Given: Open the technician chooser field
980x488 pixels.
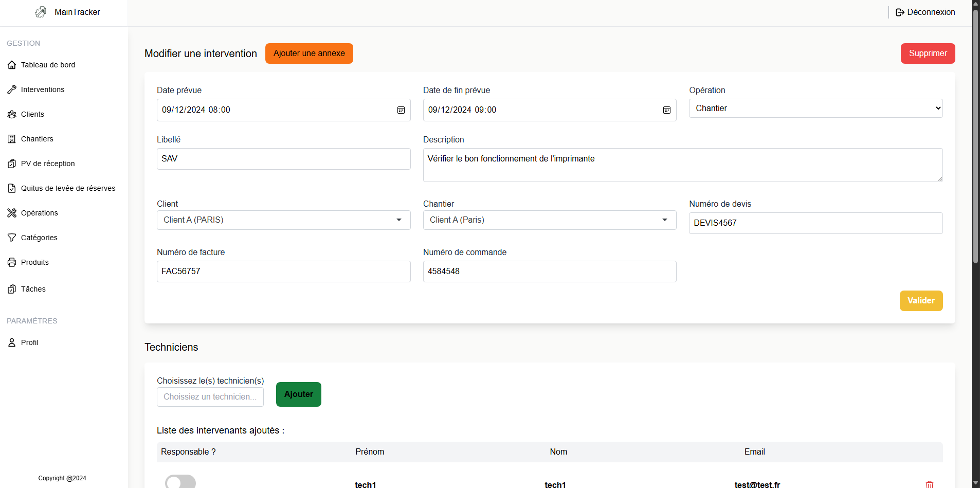Looking at the screenshot, I should tap(210, 397).
